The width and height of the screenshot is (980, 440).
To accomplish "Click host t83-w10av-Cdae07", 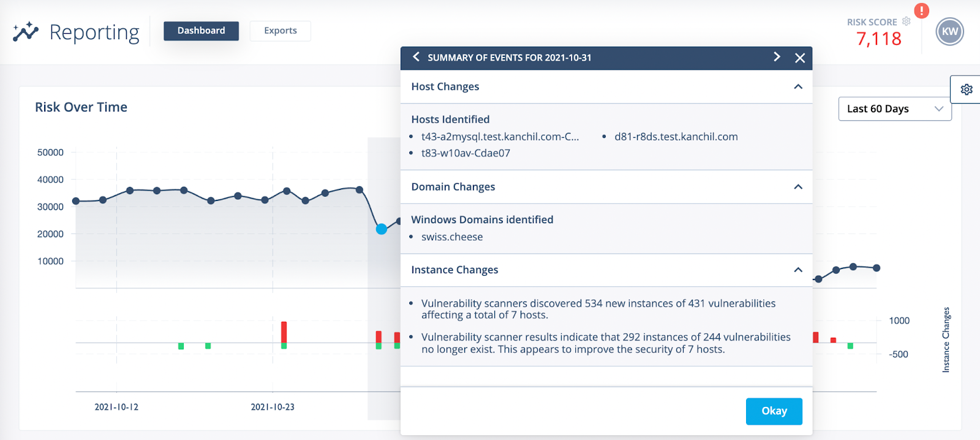I will pyautogui.click(x=466, y=153).
